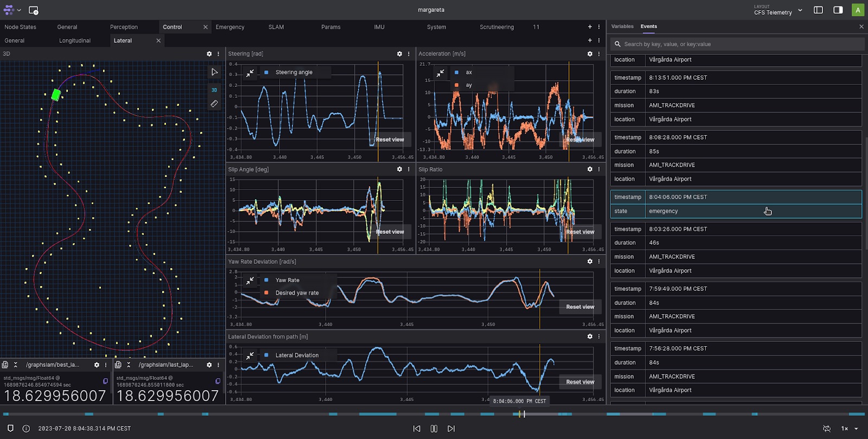The width and height of the screenshot is (868, 439).
Task: Click the events search input field
Action: click(738, 44)
